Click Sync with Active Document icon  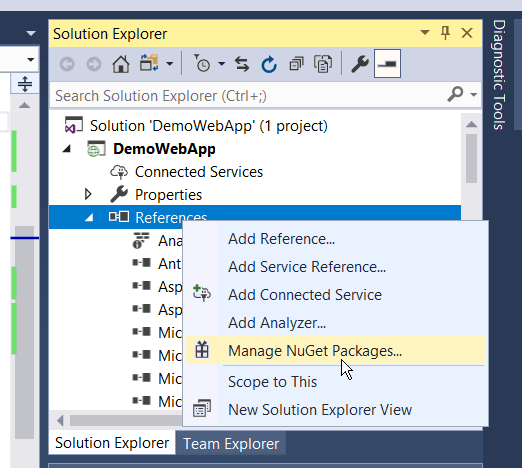[242, 64]
